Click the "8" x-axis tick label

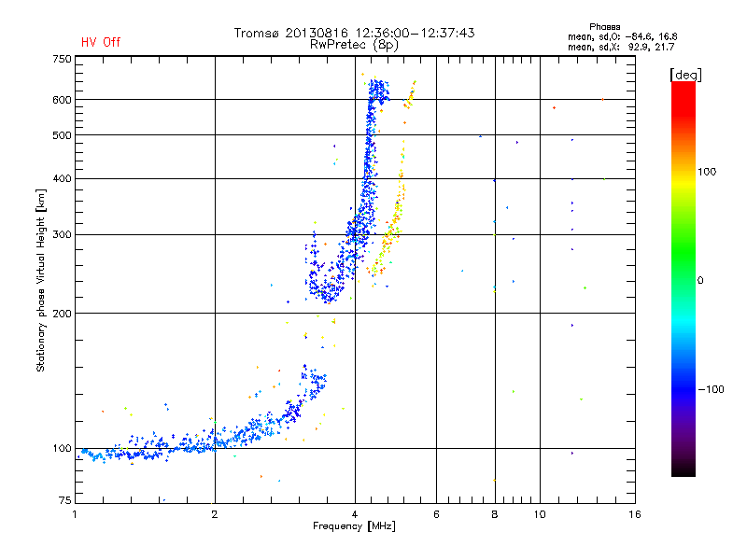coord(495,514)
